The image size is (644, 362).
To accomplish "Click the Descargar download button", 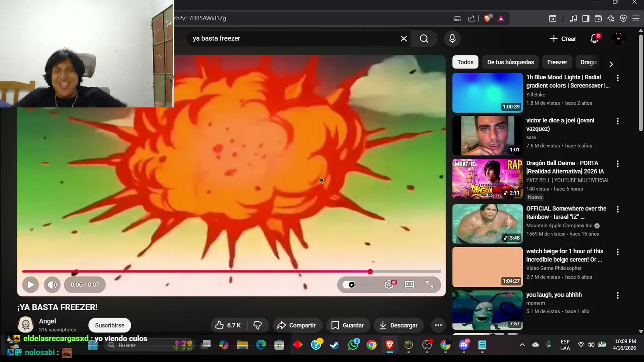I will [x=398, y=325].
